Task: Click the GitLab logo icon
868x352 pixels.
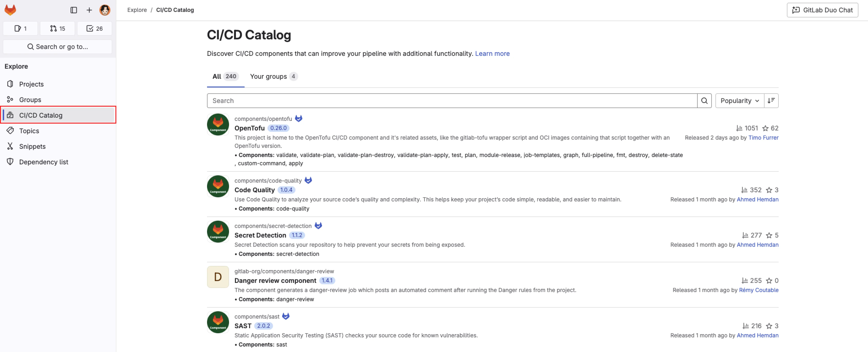Action: click(11, 10)
